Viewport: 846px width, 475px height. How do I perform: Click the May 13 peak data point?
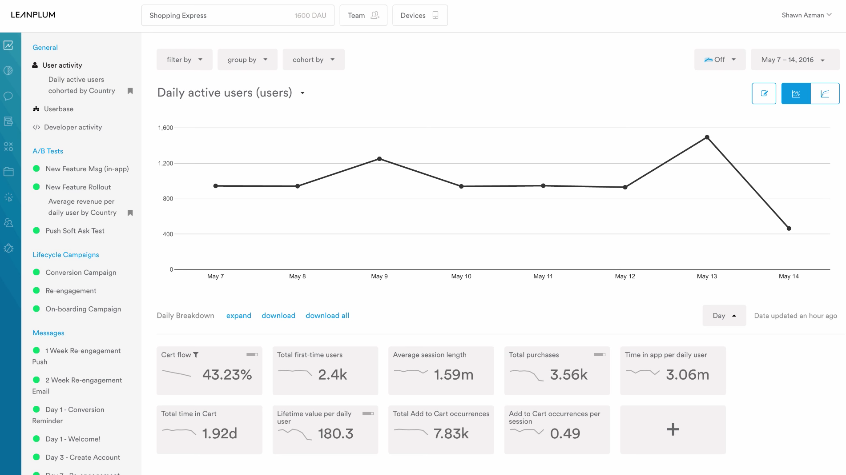click(x=707, y=137)
